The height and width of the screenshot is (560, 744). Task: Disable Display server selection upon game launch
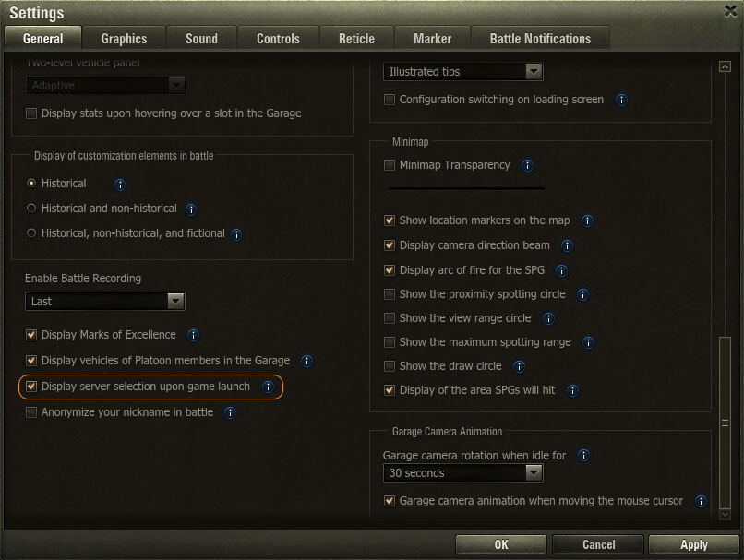coord(32,387)
